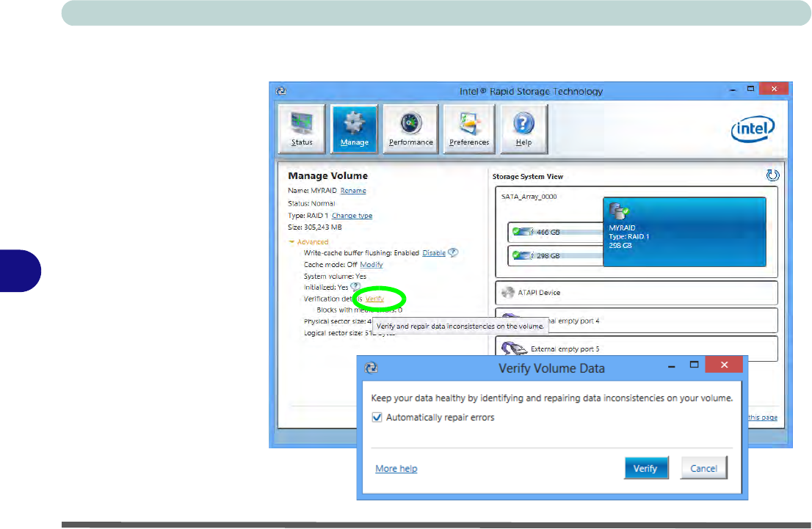Click the Size: 305,243 MB text
The height and width of the screenshot is (529, 812).
(x=315, y=227)
